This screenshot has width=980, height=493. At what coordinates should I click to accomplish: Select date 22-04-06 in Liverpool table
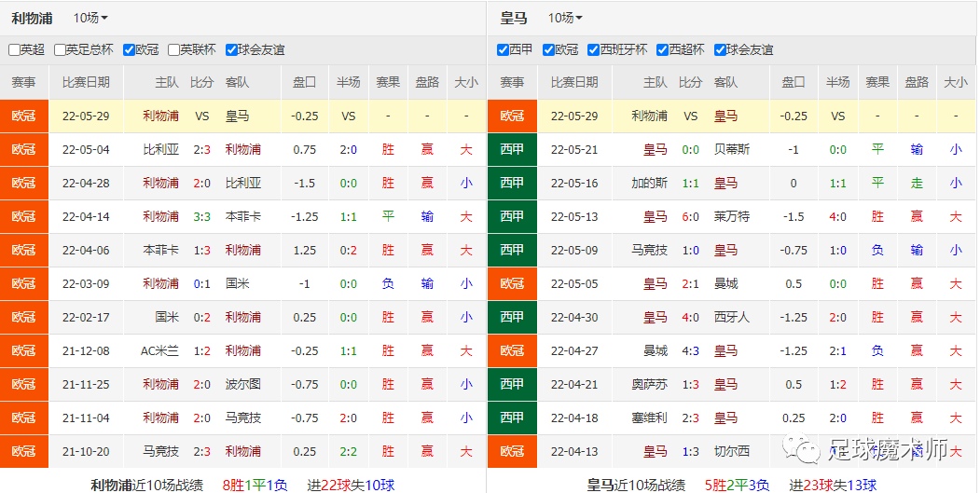click(86, 250)
